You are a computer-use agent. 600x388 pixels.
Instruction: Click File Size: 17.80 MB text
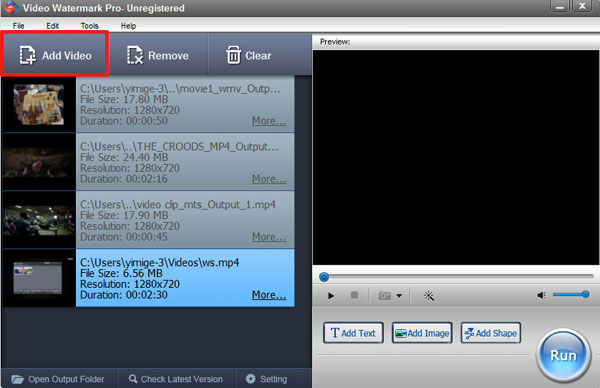(124, 99)
